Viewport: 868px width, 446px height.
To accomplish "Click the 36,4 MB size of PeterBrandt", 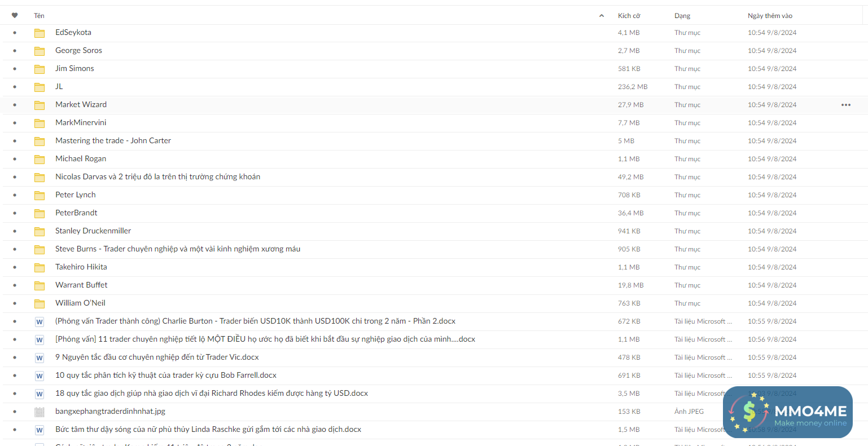I will pyautogui.click(x=631, y=213).
